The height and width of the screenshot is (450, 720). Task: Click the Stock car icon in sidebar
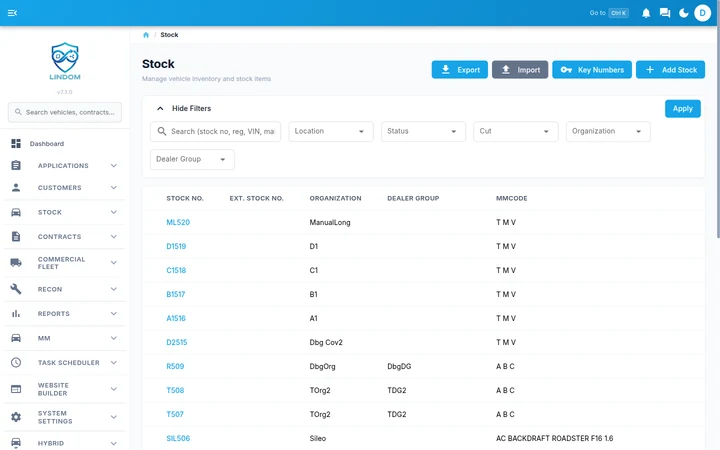click(16, 212)
